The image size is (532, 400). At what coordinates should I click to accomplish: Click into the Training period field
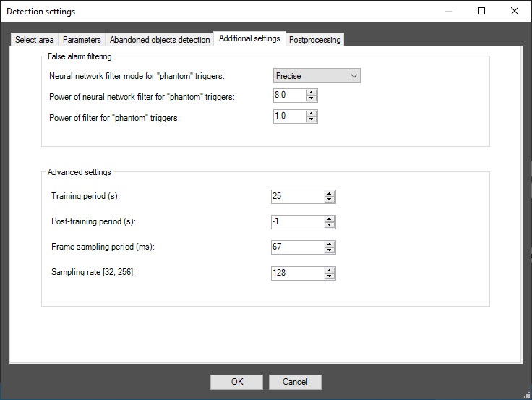(x=296, y=197)
